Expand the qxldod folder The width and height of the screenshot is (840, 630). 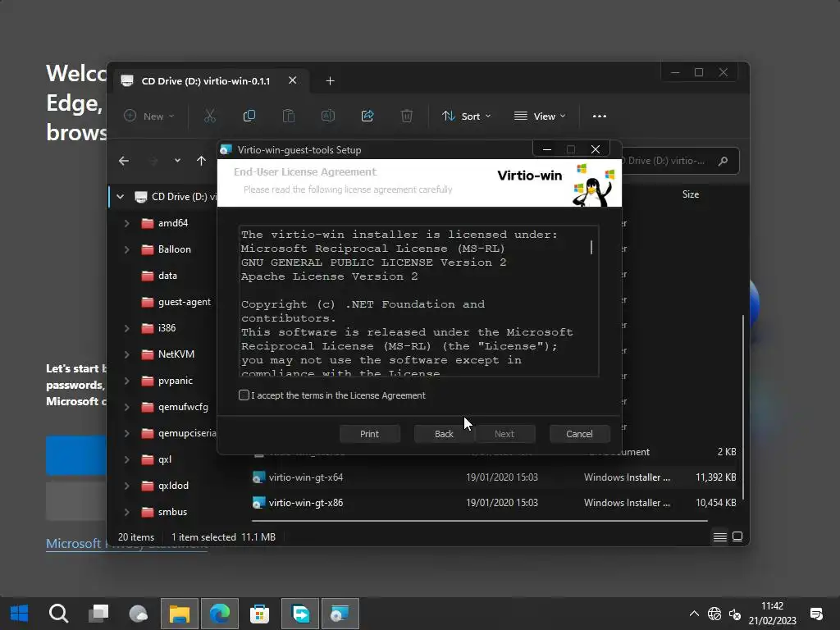pyautogui.click(x=126, y=486)
